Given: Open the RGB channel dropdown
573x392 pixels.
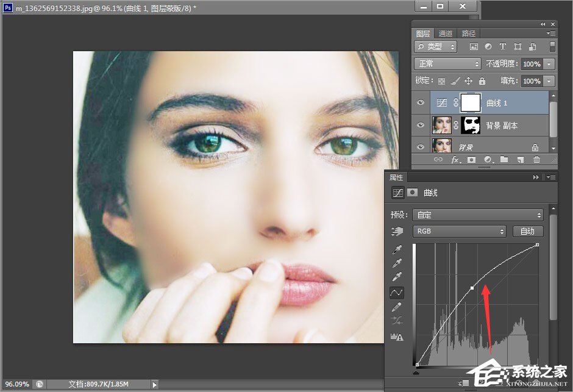Looking at the screenshot, I should (x=459, y=232).
